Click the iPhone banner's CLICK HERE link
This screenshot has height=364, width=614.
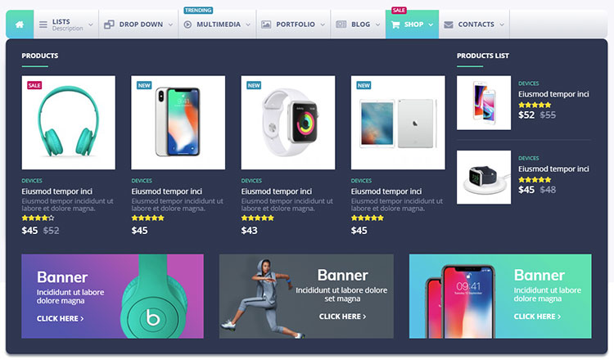click(537, 317)
